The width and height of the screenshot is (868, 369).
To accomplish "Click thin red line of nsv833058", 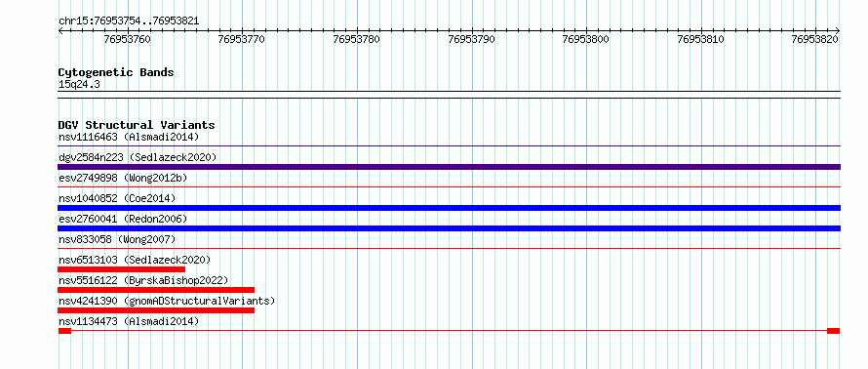I will pos(449,249).
